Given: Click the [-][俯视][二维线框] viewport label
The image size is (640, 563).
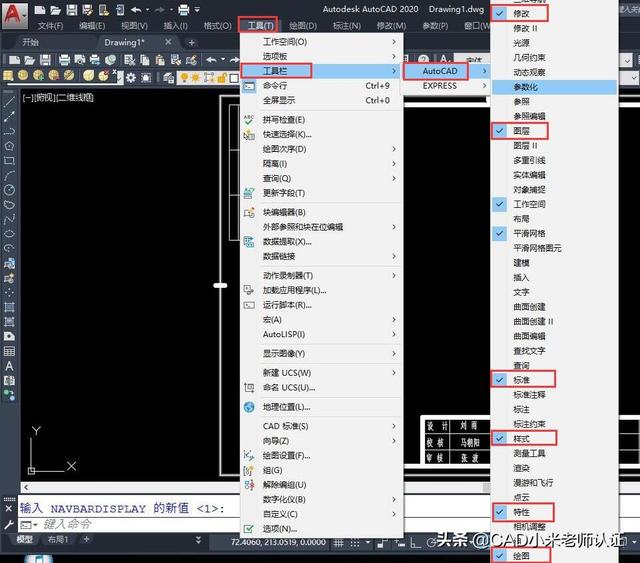Looking at the screenshot, I should click(58, 98).
